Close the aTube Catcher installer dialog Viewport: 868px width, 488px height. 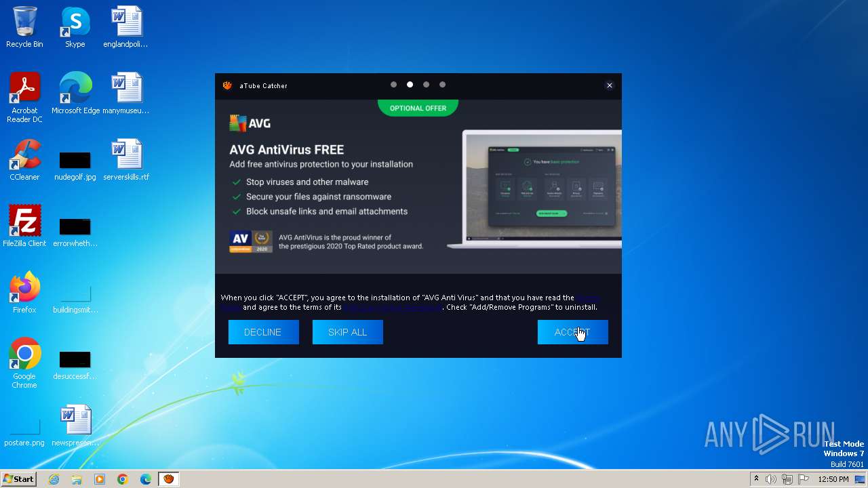click(x=609, y=85)
